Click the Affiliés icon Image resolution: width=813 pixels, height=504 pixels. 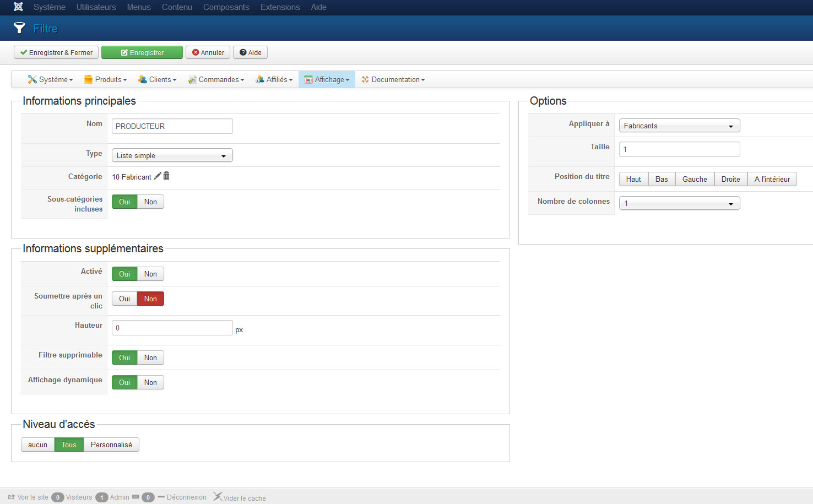[x=260, y=79]
